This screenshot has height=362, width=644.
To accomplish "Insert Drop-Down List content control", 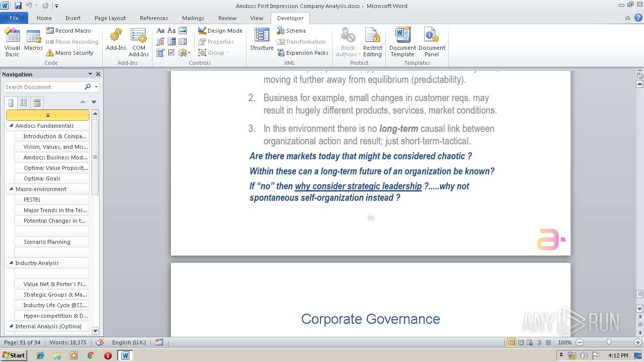I will tap(183, 42).
